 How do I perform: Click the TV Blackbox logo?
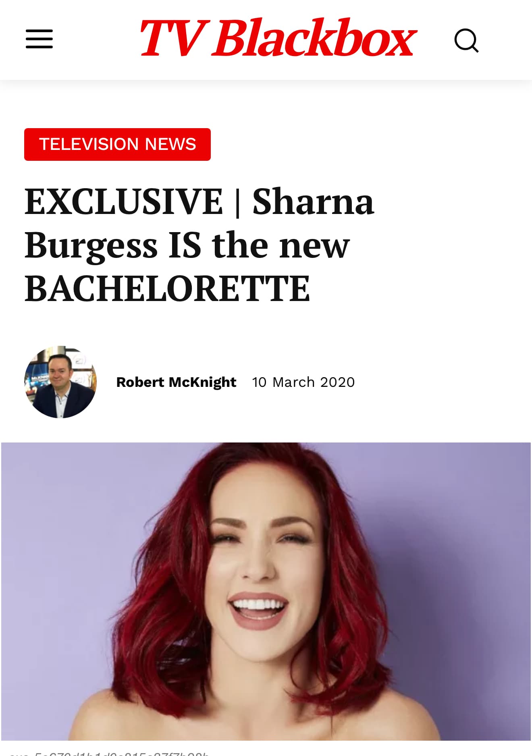277,38
